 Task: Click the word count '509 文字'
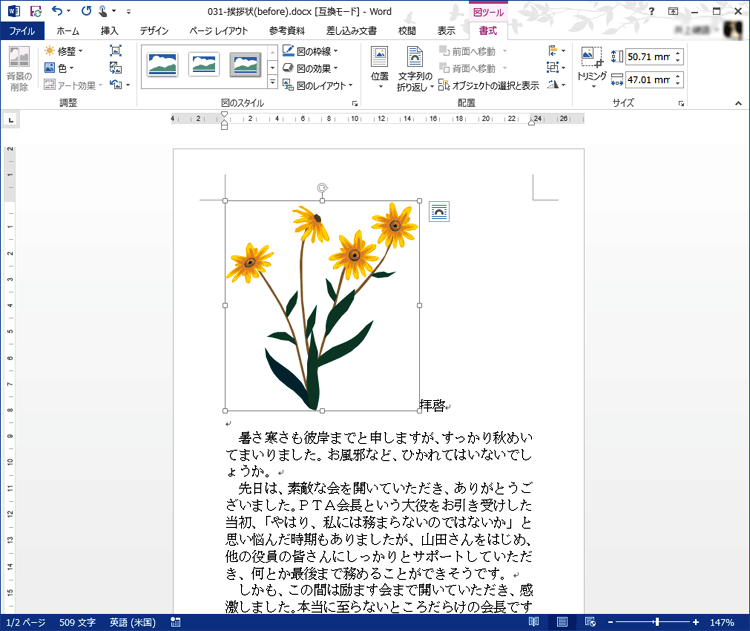(x=77, y=622)
